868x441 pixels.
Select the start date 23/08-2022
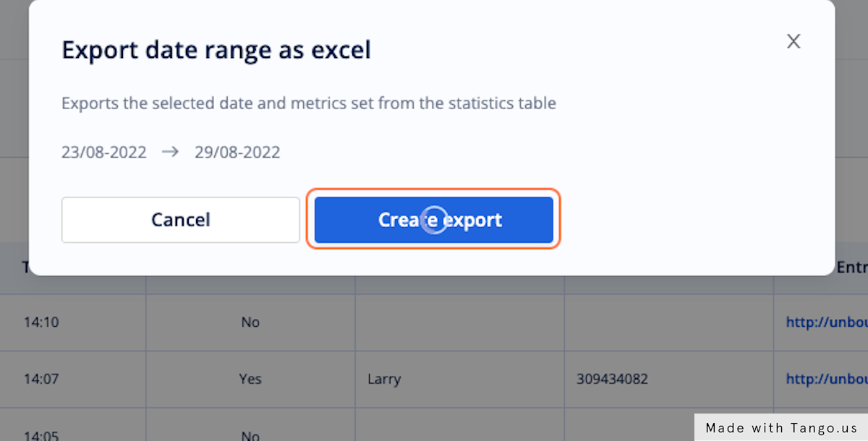pos(103,153)
